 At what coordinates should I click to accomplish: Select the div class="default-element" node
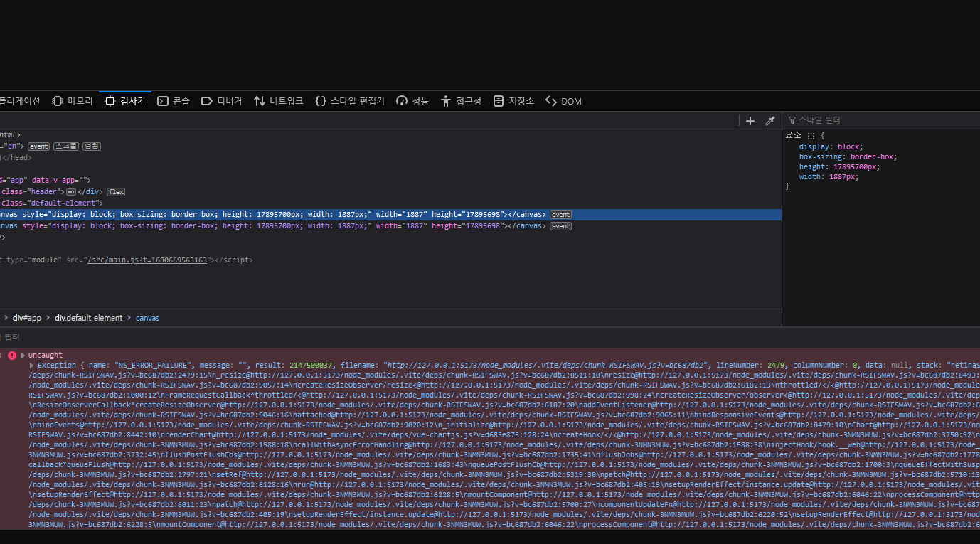click(51, 203)
